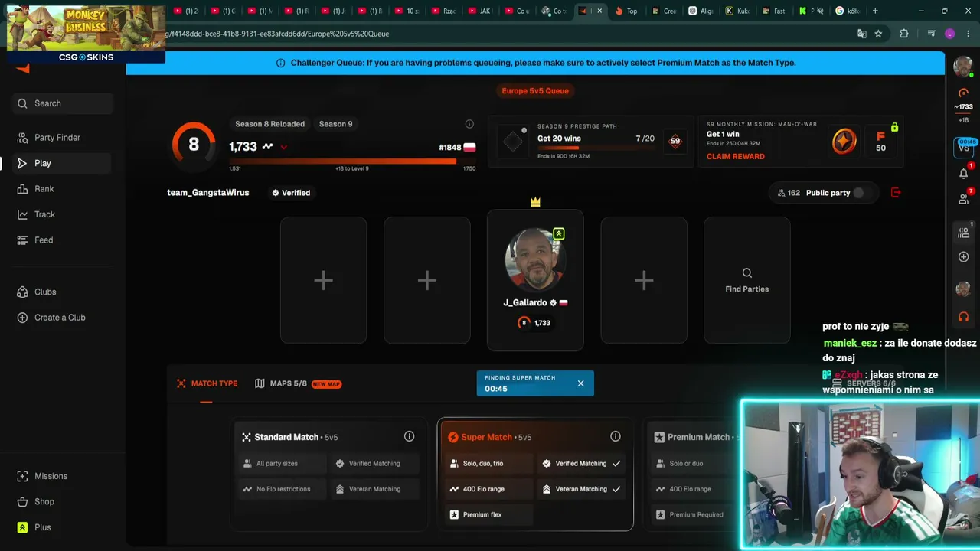Add player in the second empty party slot

(x=427, y=280)
